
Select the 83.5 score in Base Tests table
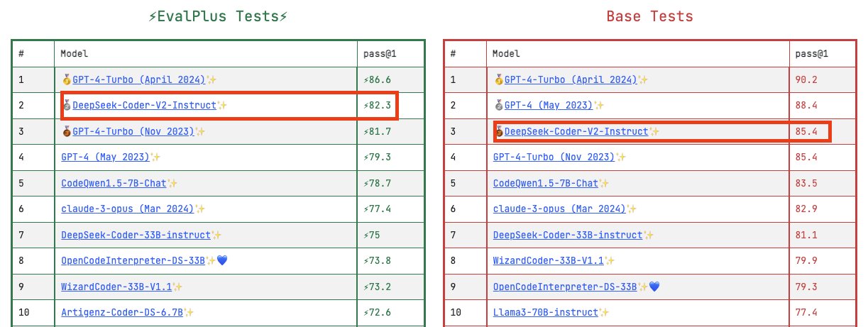(x=806, y=183)
